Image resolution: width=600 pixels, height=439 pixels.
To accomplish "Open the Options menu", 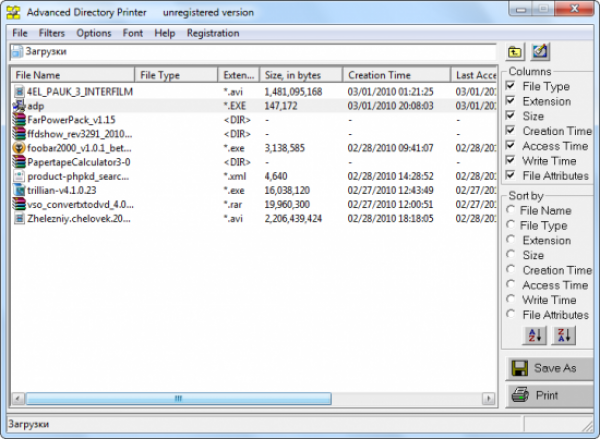I will click(x=94, y=33).
